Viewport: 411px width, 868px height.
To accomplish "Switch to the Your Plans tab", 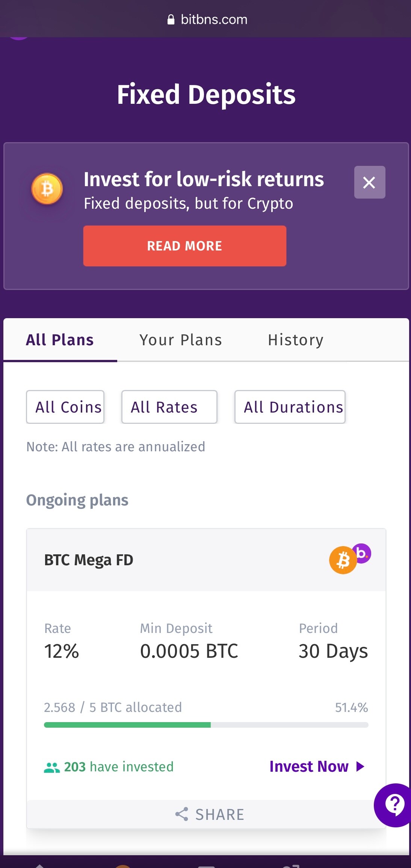I will click(181, 340).
